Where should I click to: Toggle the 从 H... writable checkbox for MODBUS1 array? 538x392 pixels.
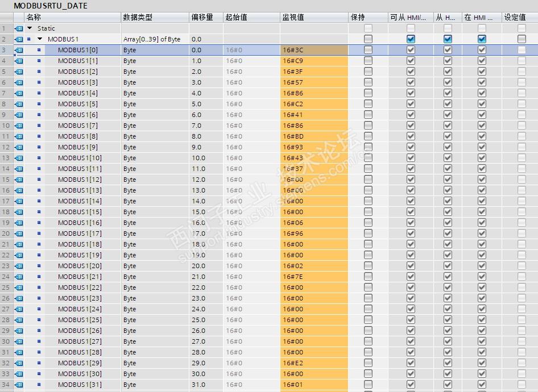tap(448, 39)
